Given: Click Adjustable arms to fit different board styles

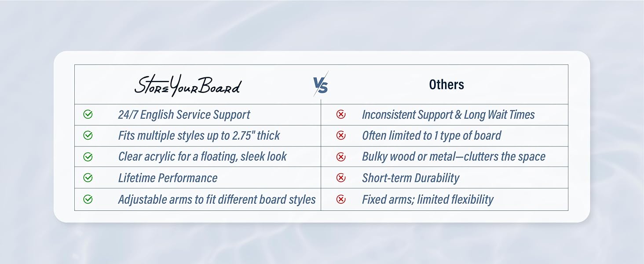Looking at the screenshot, I should (x=217, y=199).
